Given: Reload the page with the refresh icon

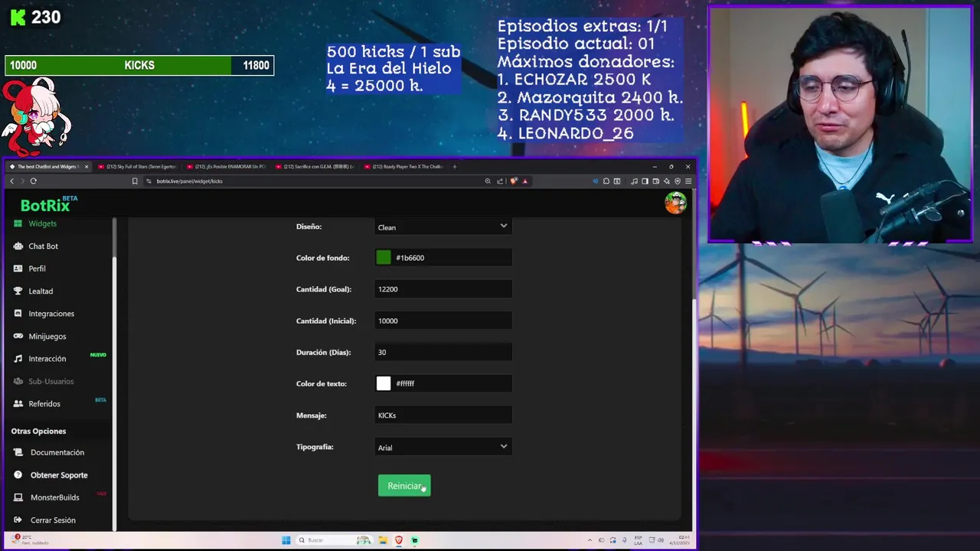Looking at the screenshot, I should pyautogui.click(x=34, y=181).
